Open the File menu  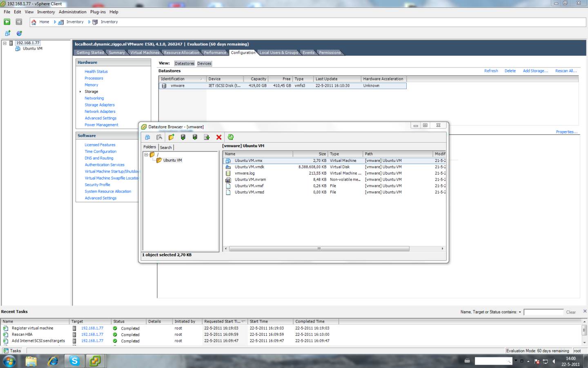tap(7, 12)
